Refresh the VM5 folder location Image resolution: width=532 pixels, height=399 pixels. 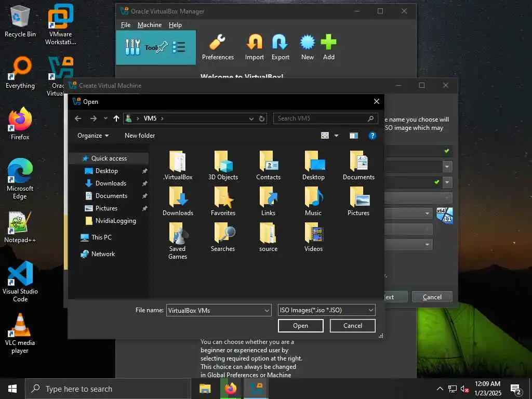(x=262, y=118)
